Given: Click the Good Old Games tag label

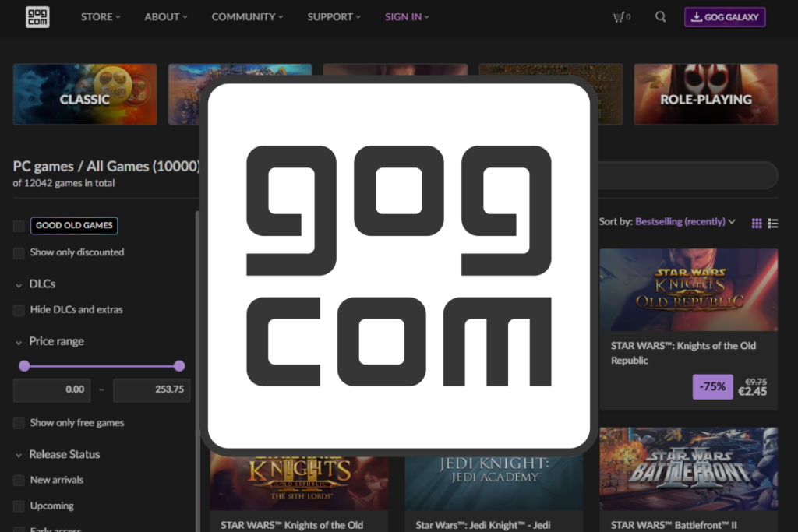Looking at the screenshot, I should coord(74,226).
